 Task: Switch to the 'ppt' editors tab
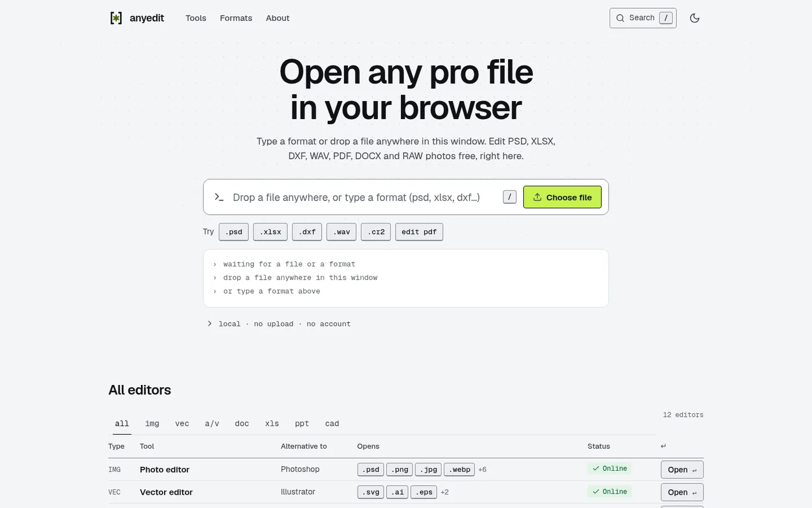pyautogui.click(x=302, y=424)
